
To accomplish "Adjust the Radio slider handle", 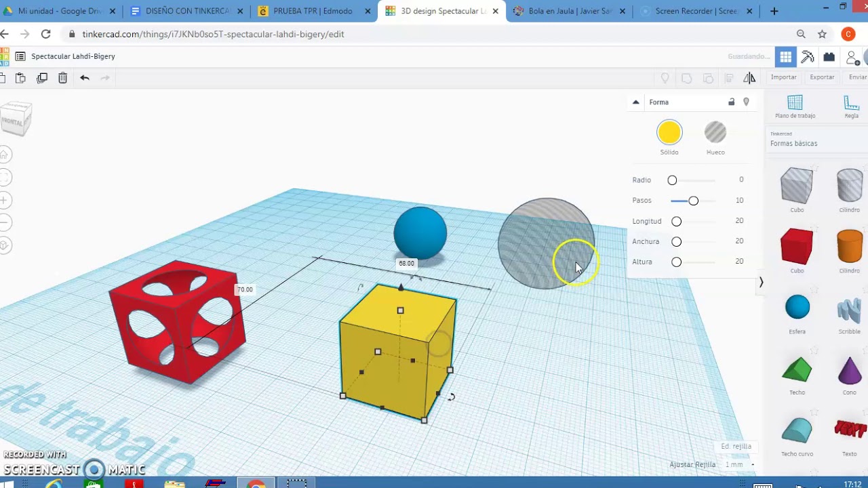I will coord(672,180).
